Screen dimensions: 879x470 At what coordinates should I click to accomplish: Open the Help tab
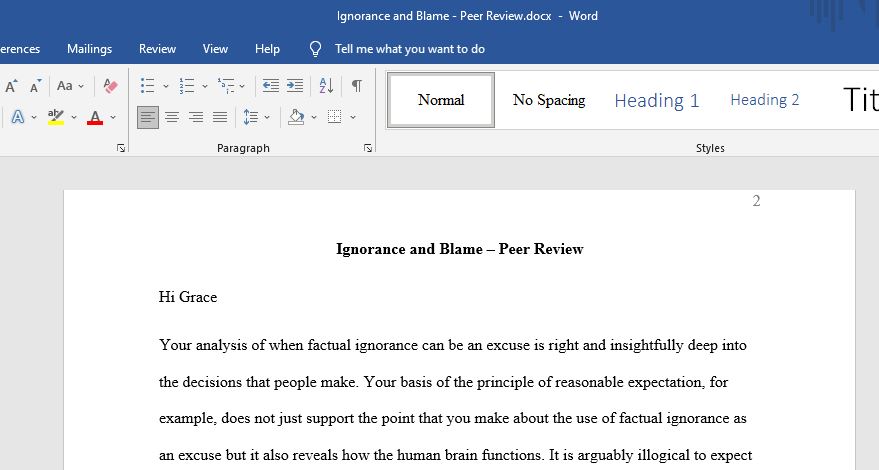267,49
